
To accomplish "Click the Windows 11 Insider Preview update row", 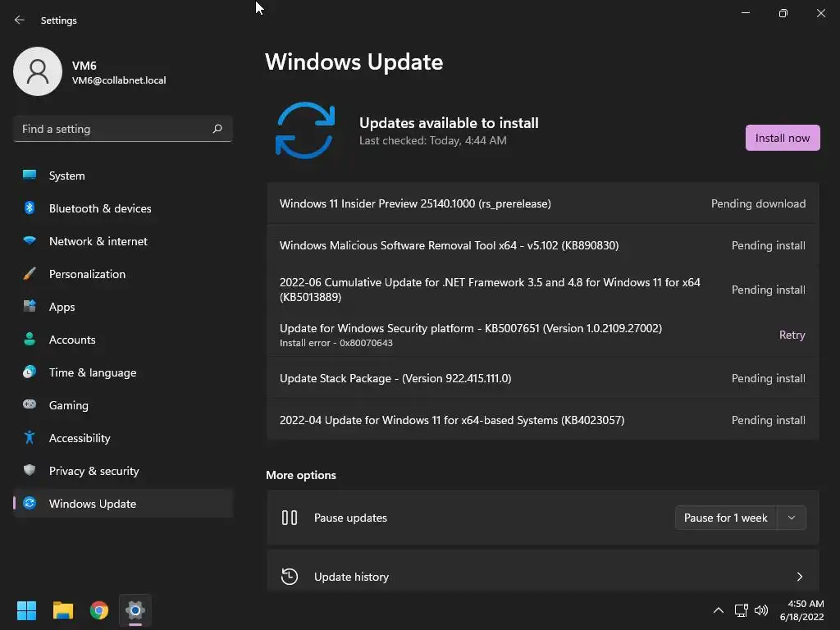I will [x=543, y=203].
